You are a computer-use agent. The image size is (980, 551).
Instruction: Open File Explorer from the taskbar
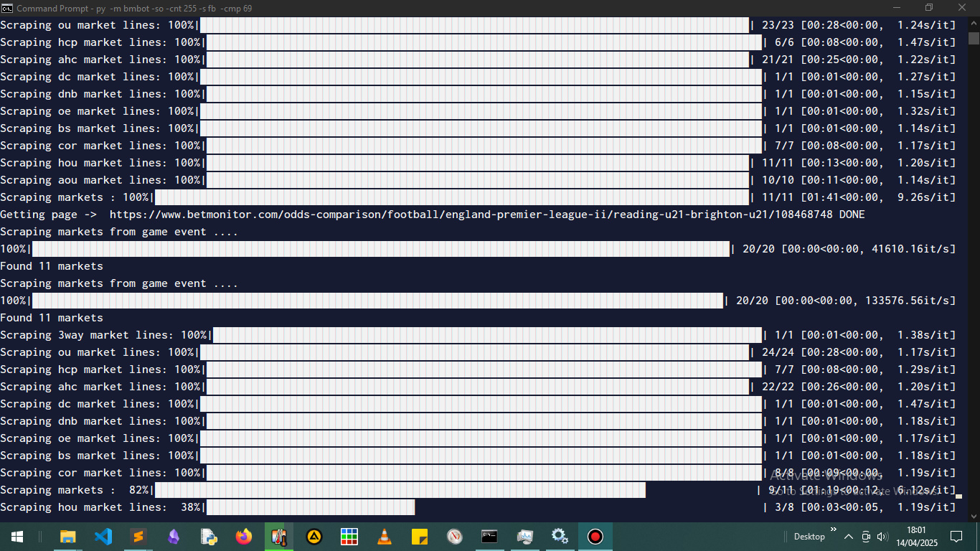(68, 536)
